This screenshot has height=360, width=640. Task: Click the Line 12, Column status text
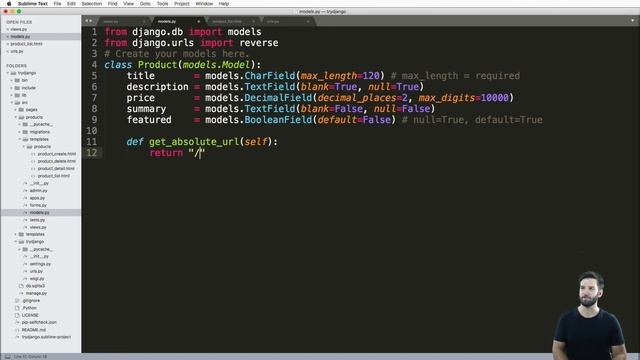pyautogui.click(x=30, y=357)
